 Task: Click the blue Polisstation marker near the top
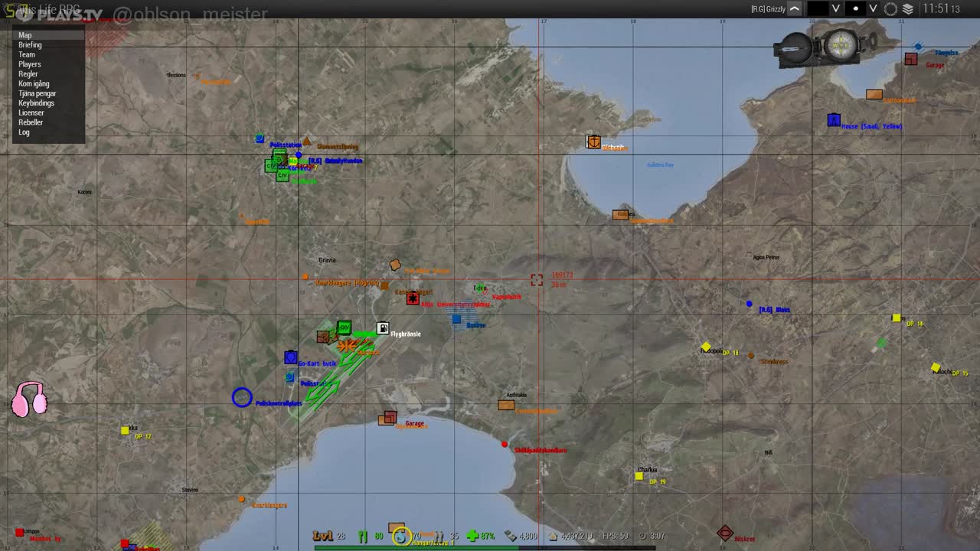pyautogui.click(x=260, y=139)
